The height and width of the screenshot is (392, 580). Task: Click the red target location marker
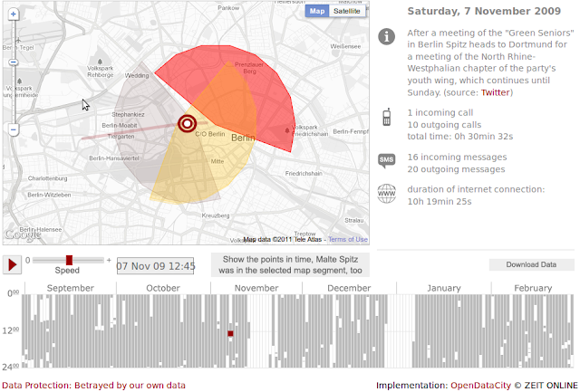click(188, 123)
